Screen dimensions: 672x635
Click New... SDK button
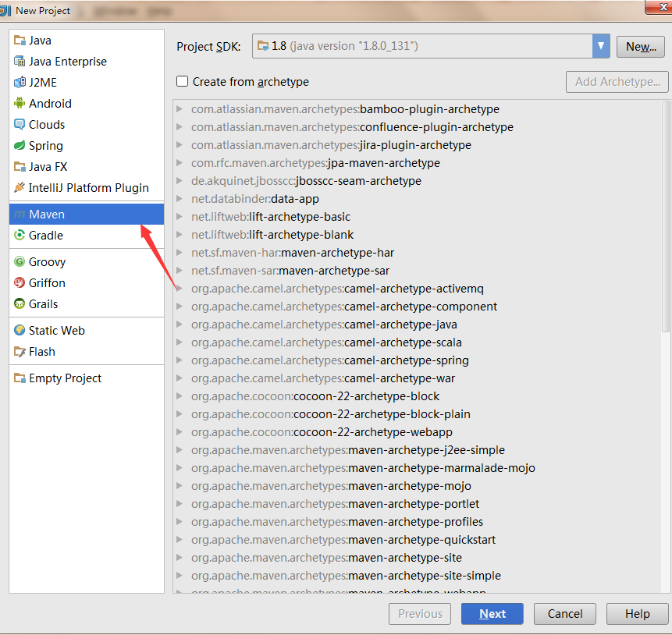[640, 47]
